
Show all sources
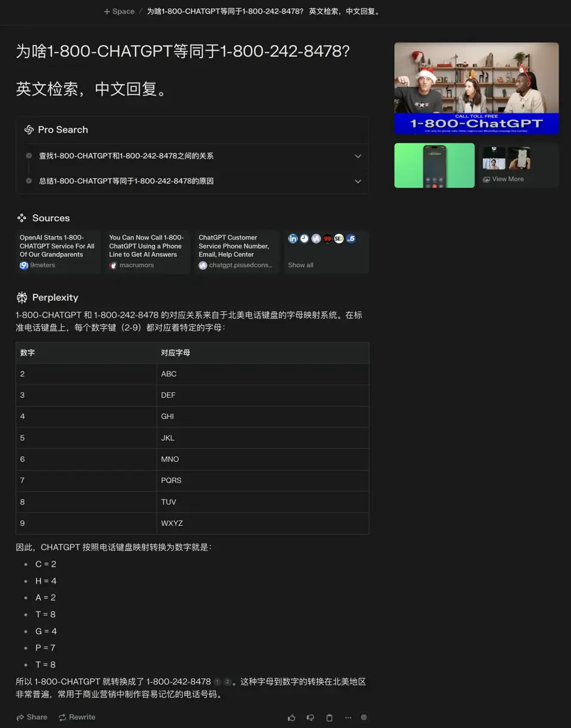click(301, 265)
